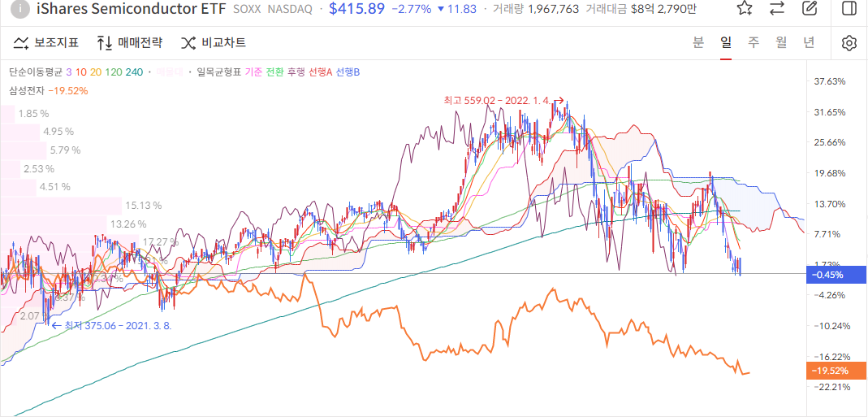Open the 보조지표 indicators menu

pyautogui.click(x=46, y=43)
